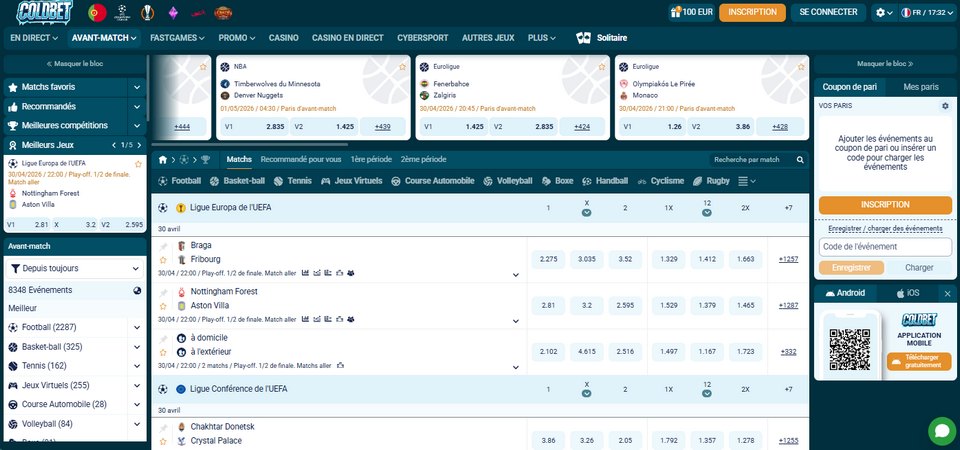Click the Coldbet logo

(44, 12)
